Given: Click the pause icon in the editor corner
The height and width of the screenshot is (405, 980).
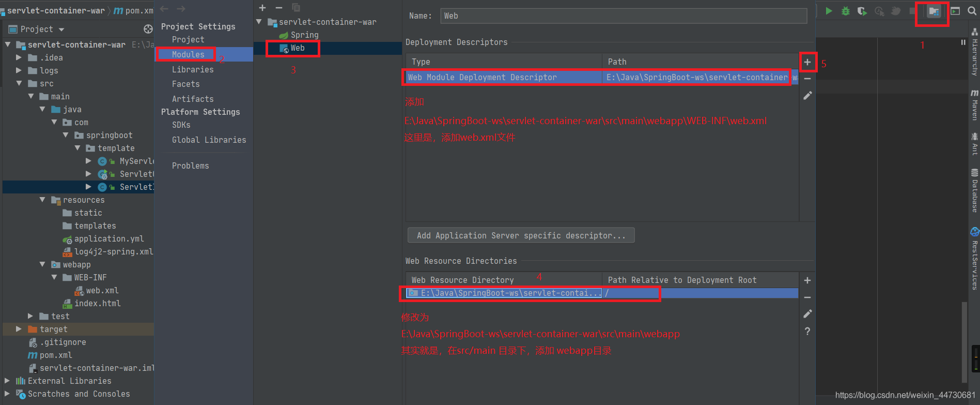Looking at the screenshot, I should tap(963, 42).
